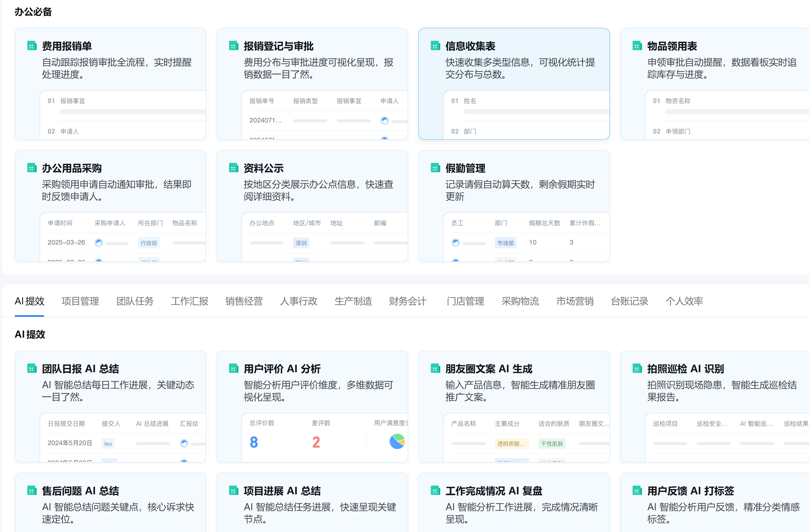This screenshot has width=809, height=532.
Task: Open the 报销登记与审批 template title
Action: tap(279, 46)
